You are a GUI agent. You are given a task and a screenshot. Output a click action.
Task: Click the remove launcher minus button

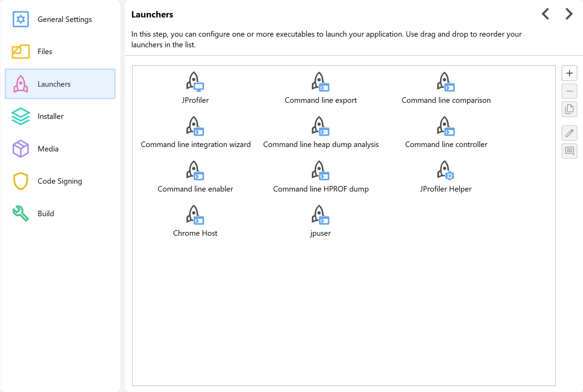pyautogui.click(x=569, y=91)
